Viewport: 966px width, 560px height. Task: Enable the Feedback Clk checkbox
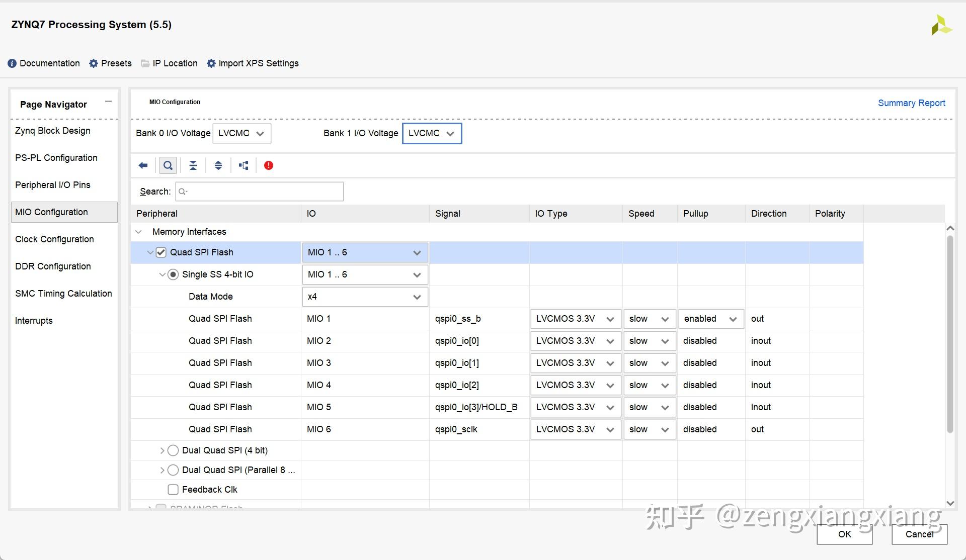pos(173,490)
